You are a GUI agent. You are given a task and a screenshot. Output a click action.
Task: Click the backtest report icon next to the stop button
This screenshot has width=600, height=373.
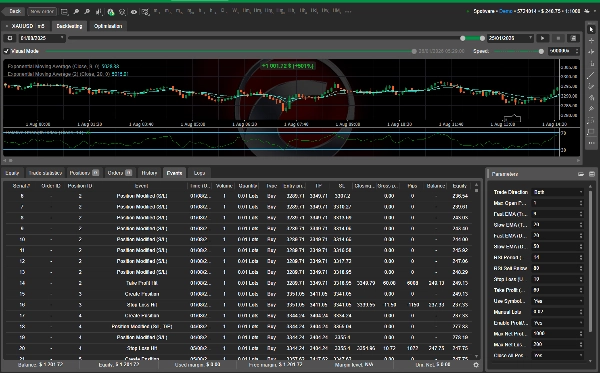[573, 38]
